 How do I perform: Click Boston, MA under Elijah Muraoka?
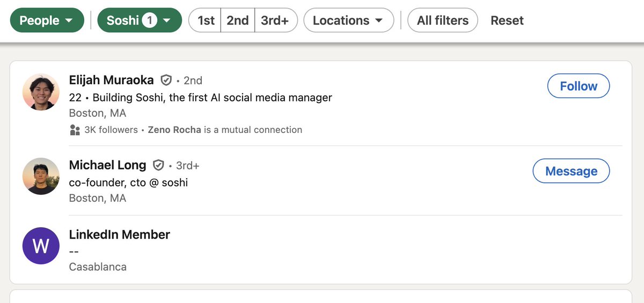point(98,113)
